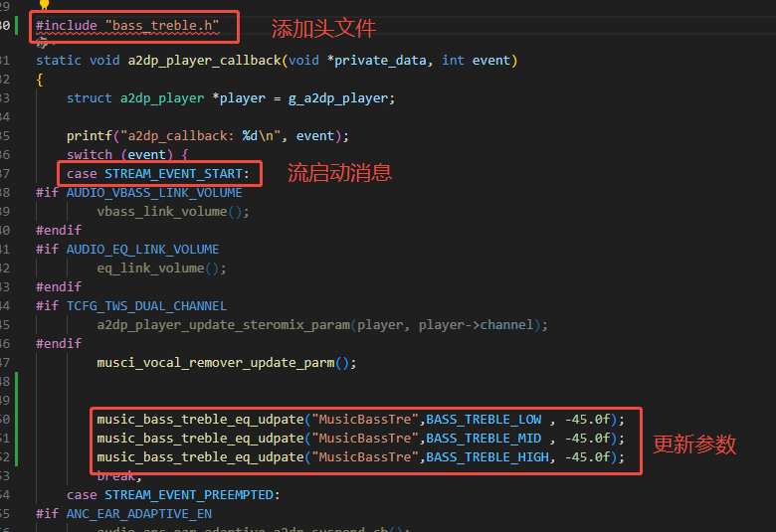
Task: Click the ANC_EAR_ADAPTIVE_EN macro
Action: (139, 514)
